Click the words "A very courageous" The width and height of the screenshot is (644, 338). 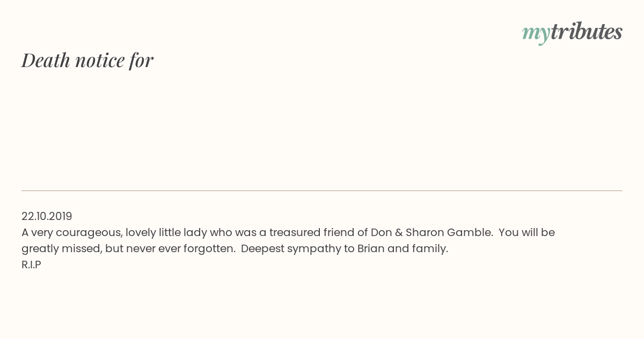(71, 233)
